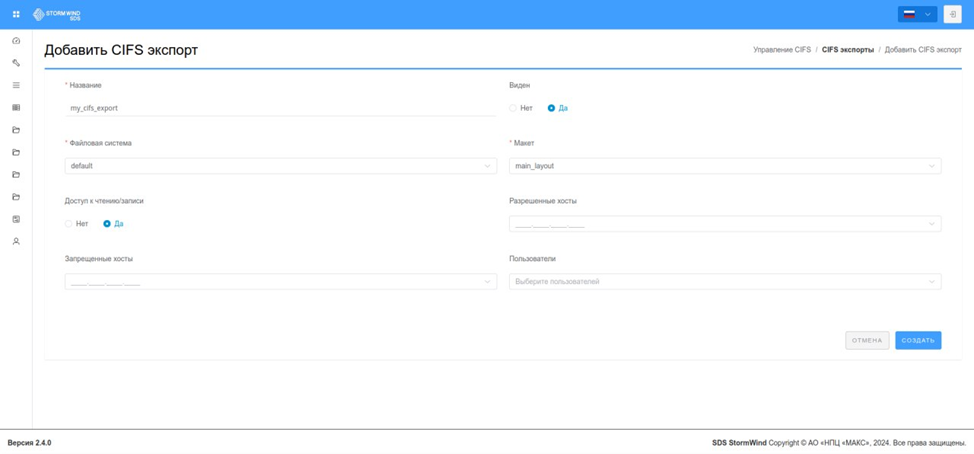Open Управление CIFS breadcrumb link
Screen dimensions: 974x454
click(782, 50)
